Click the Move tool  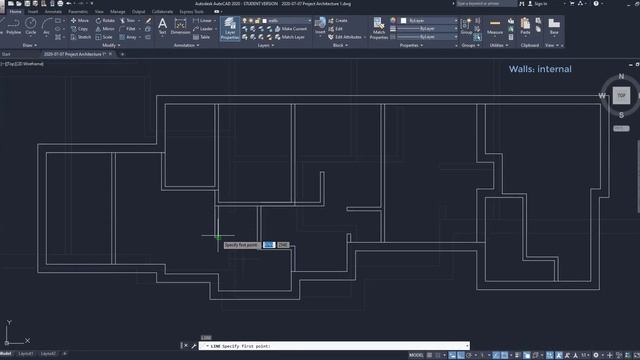pos(80,20)
